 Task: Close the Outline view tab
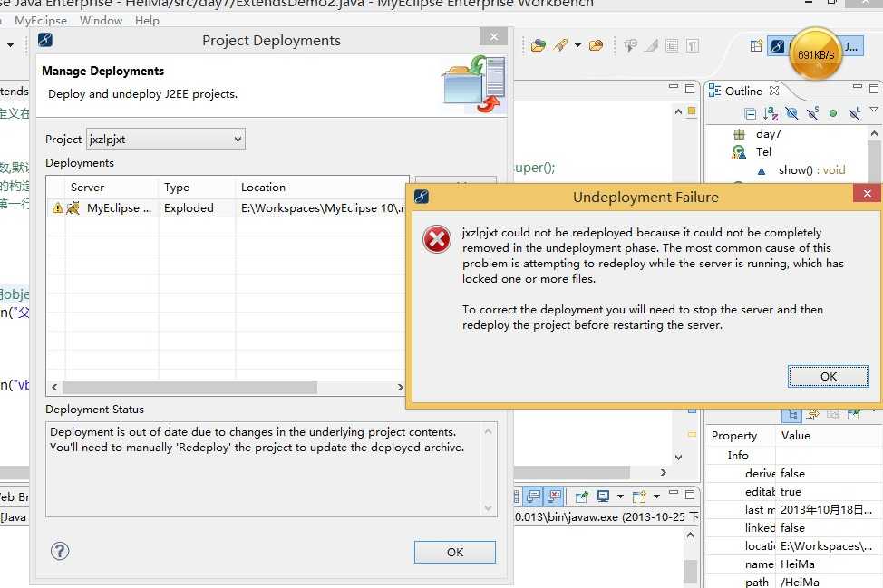(x=774, y=90)
